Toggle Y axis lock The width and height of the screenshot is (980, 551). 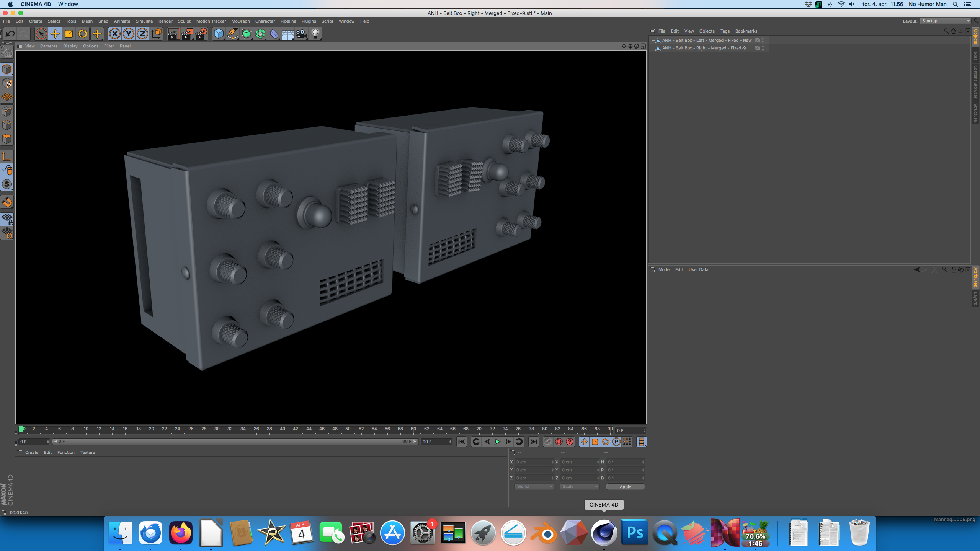click(x=129, y=34)
